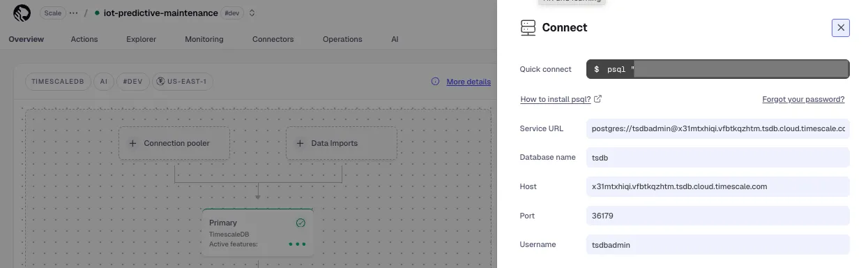Open the Overview tab

click(26, 39)
